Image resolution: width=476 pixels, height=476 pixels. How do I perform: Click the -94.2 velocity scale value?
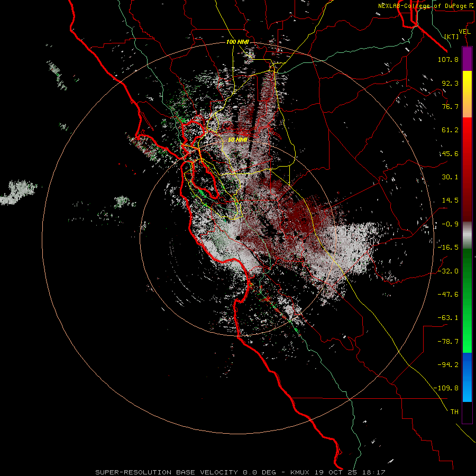[x=448, y=364]
